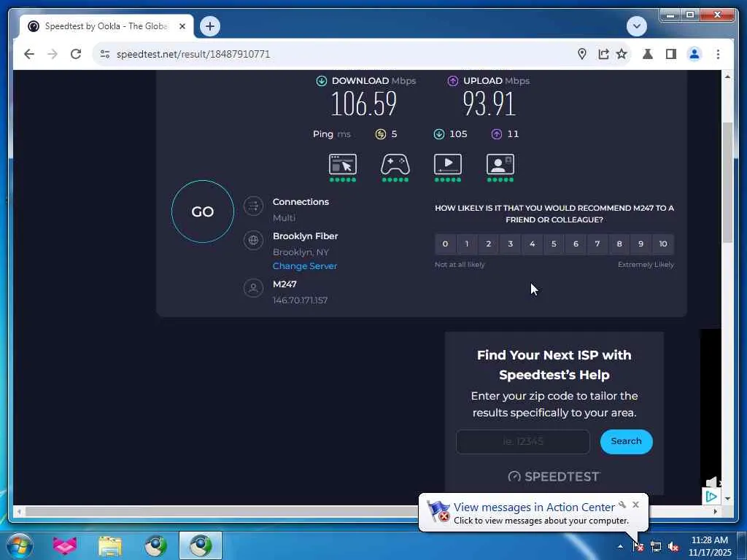This screenshot has width=747, height=560.
Task: Click the upload result 93.91
Action: pyautogui.click(x=489, y=104)
